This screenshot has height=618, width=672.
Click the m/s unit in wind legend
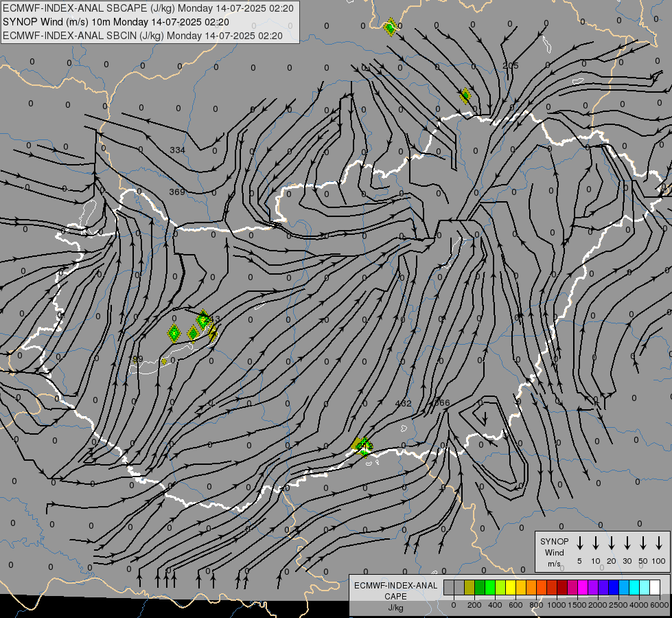554,564
